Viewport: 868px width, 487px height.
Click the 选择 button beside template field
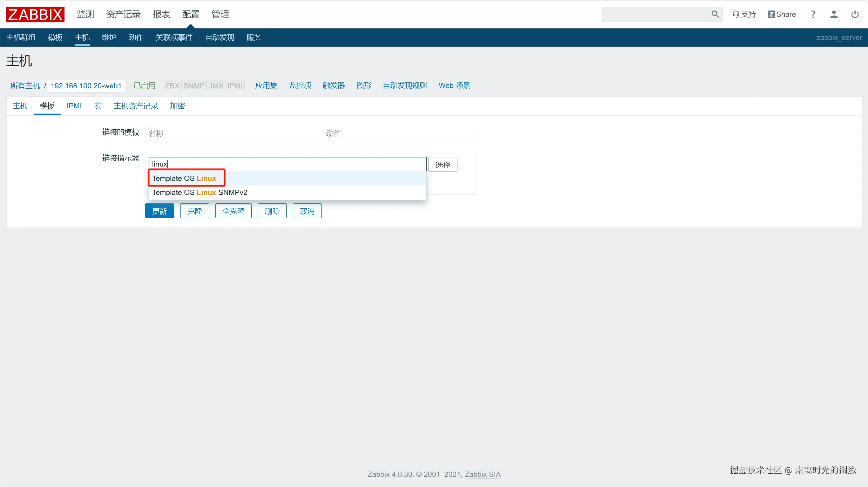point(442,165)
